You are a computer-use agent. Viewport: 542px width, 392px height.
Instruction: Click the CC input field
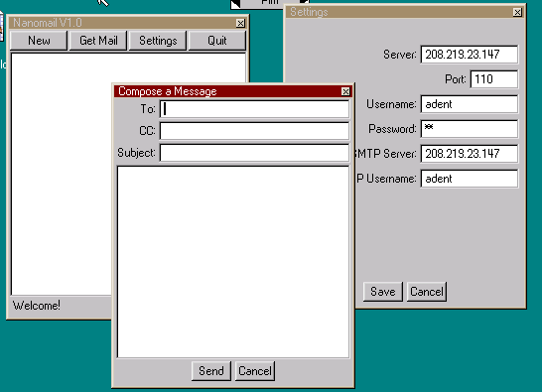tap(255, 131)
